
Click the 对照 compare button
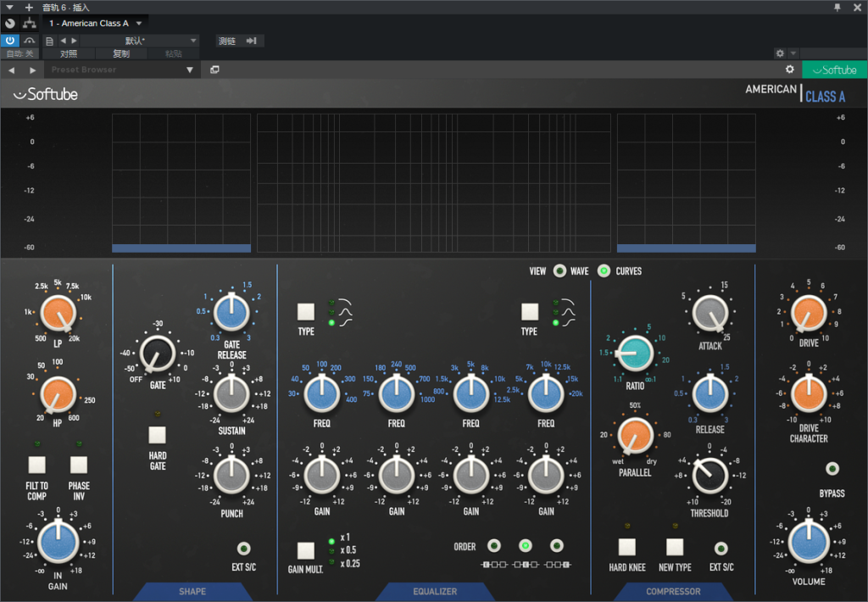[69, 53]
